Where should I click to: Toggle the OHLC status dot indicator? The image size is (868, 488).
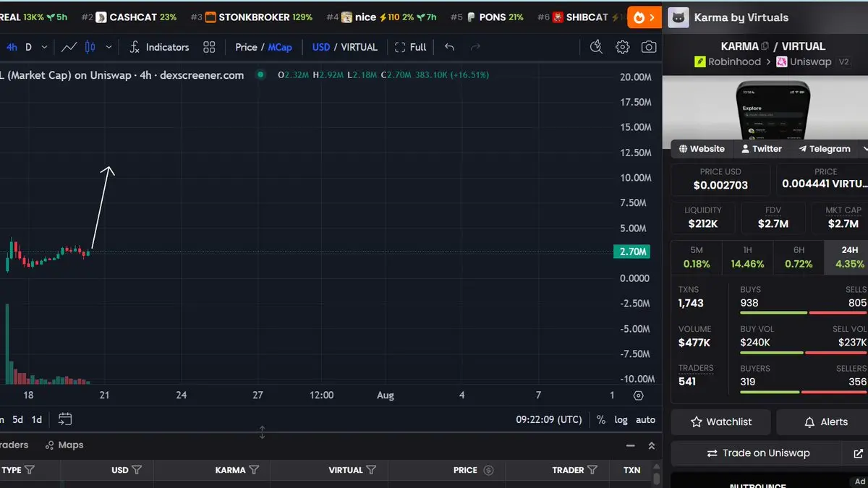tap(260, 74)
